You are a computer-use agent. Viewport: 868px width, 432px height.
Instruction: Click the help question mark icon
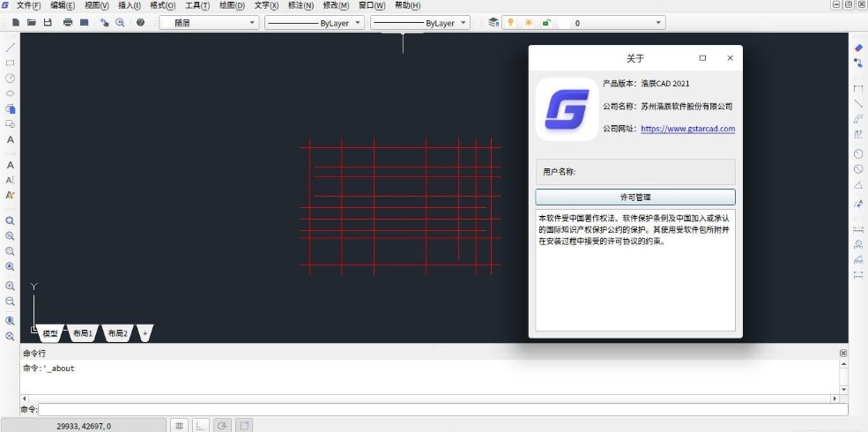(141, 23)
